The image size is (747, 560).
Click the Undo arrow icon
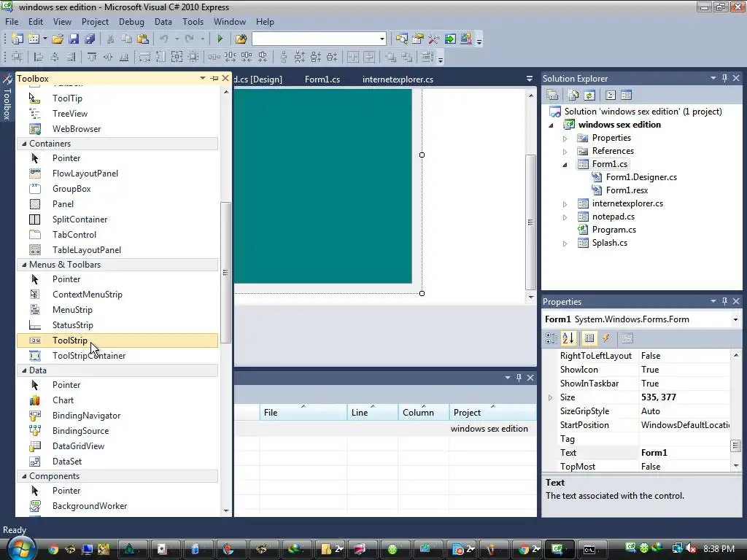click(x=164, y=39)
